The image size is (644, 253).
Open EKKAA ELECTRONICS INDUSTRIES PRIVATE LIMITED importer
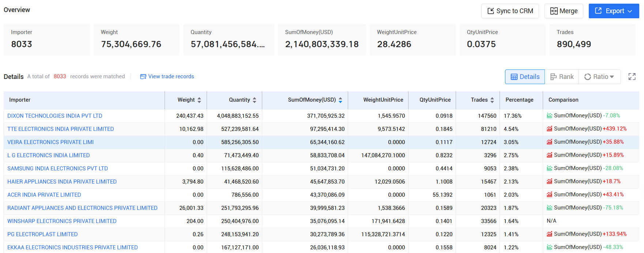(x=72, y=248)
